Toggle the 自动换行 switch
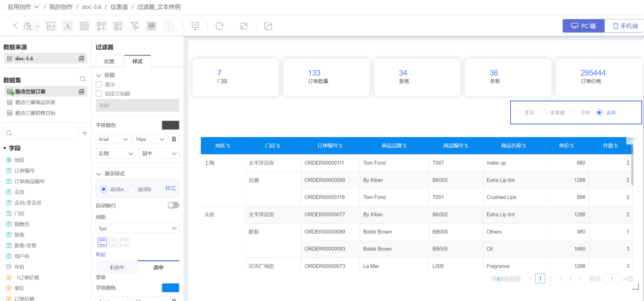This screenshot has width=644, height=301. click(173, 205)
